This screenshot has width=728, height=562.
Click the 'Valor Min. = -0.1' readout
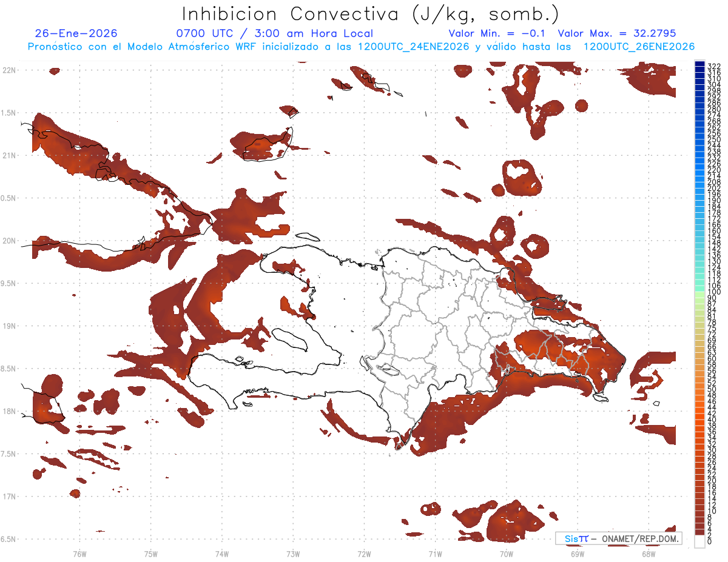click(497, 33)
